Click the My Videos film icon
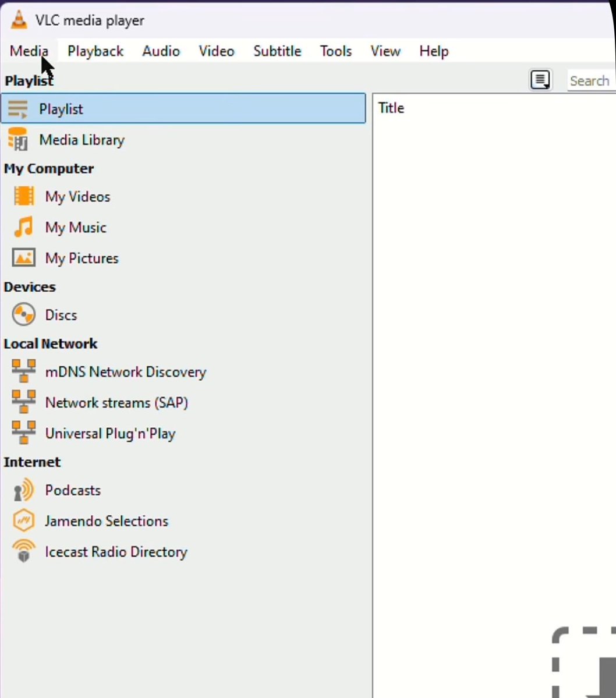 tap(24, 196)
